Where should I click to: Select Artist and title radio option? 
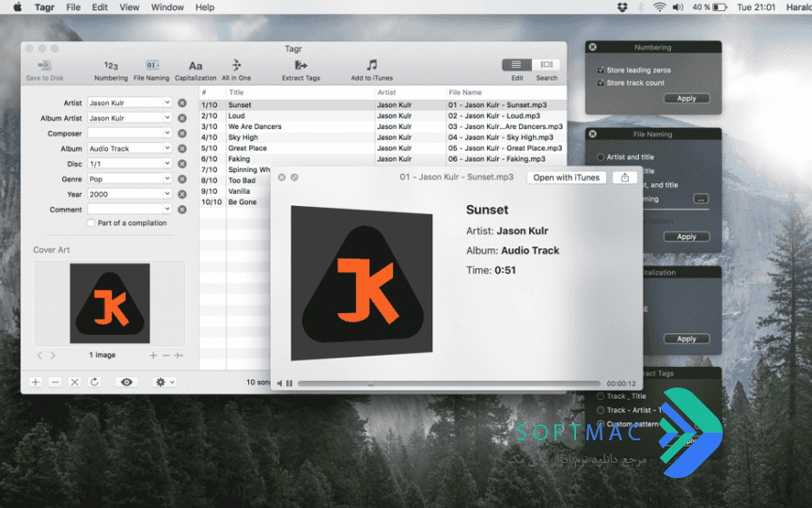pyautogui.click(x=601, y=156)
